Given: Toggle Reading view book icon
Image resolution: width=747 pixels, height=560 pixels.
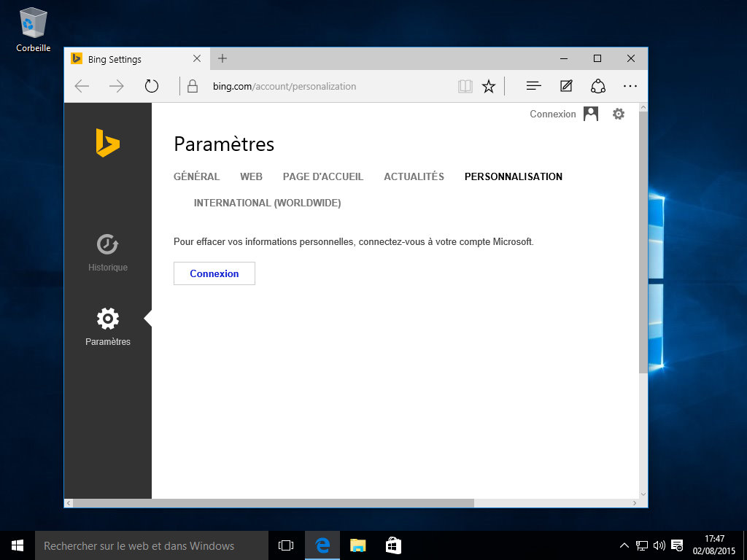Looking at the screenshot, I should (465, 86).
